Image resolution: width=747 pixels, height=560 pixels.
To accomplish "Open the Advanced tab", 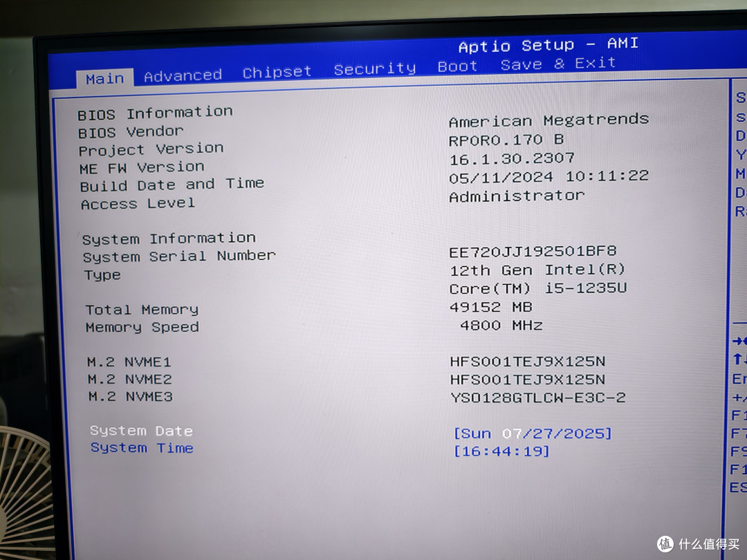I will click(183, 76).
